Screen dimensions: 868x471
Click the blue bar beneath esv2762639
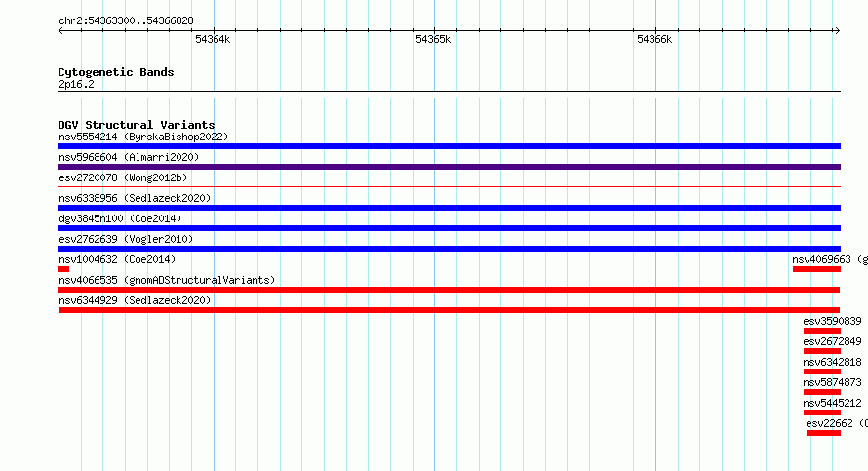pos(449,249)
